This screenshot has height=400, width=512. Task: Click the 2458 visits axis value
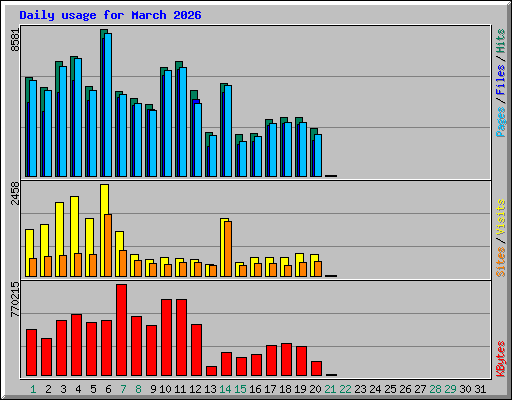pos(15,193)
